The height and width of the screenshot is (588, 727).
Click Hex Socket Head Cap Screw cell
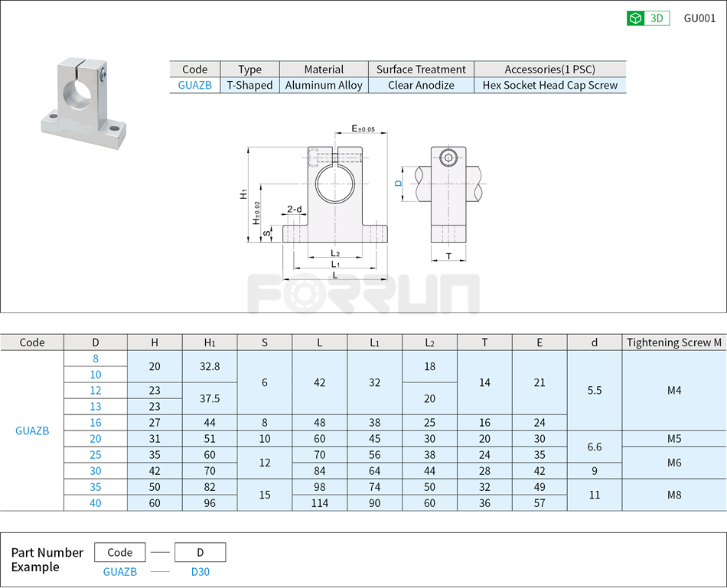pyautogui.click(x=550, y=86)
